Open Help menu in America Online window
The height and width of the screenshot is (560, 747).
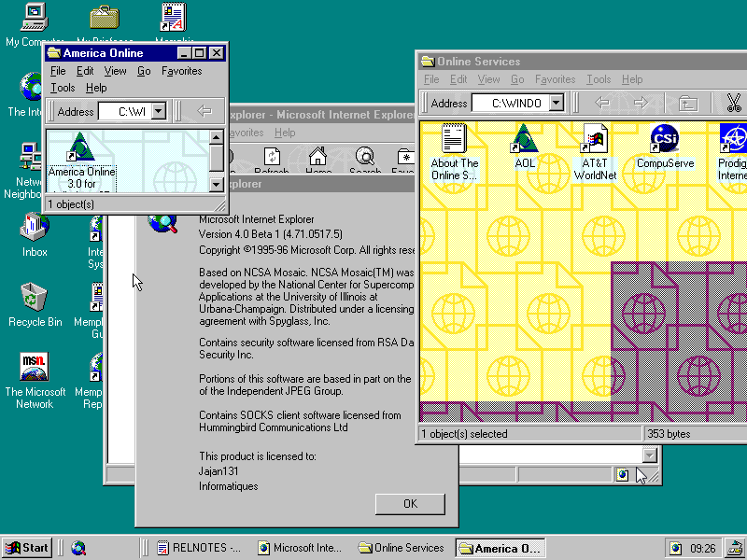click(x=96, y=88)
